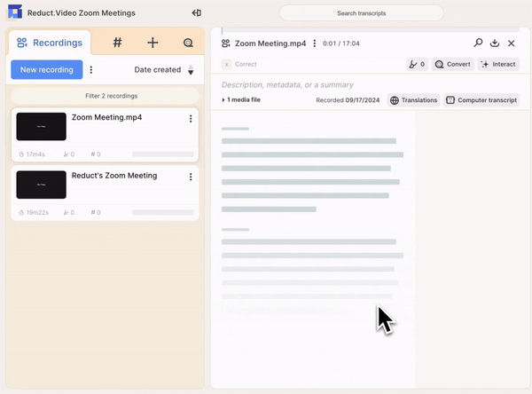Viewport: 532px width, 394px height.
Task: Click the video playhead bar atop panel
Action: (371, 30)
